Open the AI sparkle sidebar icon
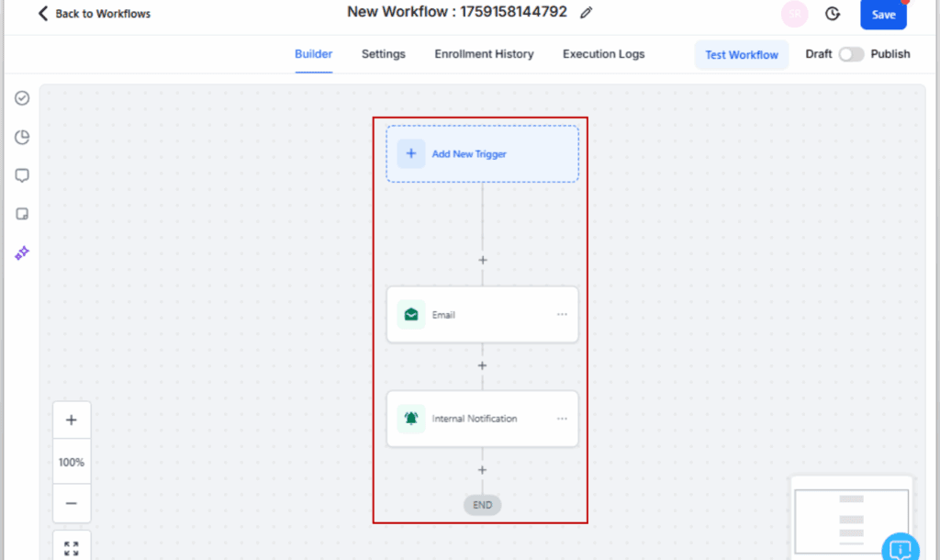The width and height of the screenshot is (940, 560). pos(22,252)
